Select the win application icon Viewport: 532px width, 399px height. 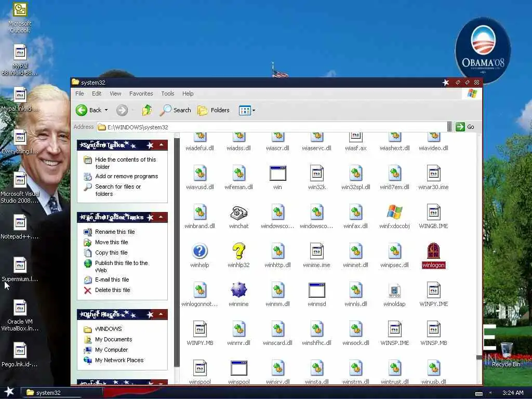point(277,174)
